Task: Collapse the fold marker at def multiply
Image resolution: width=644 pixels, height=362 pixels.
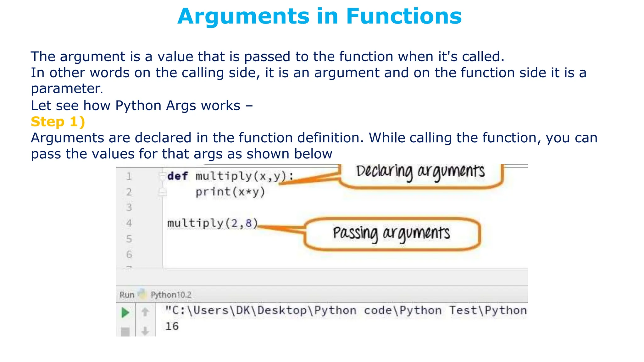Action: 162,176
